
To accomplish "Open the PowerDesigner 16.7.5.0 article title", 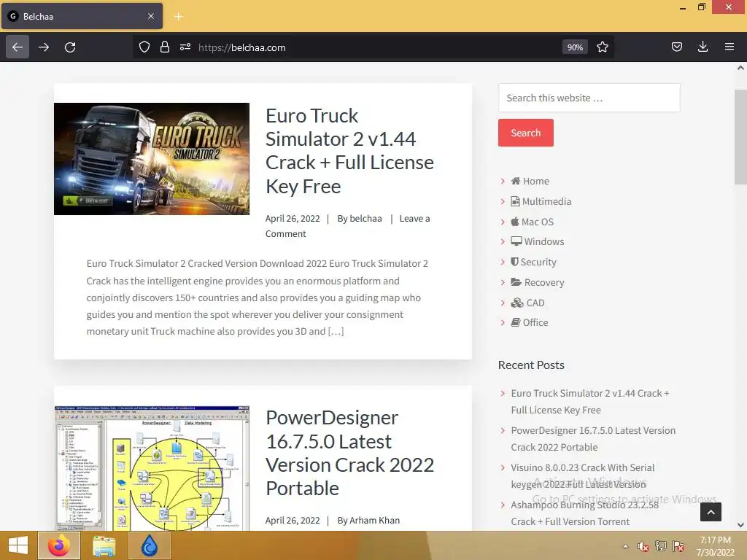I will click(349, 452).
